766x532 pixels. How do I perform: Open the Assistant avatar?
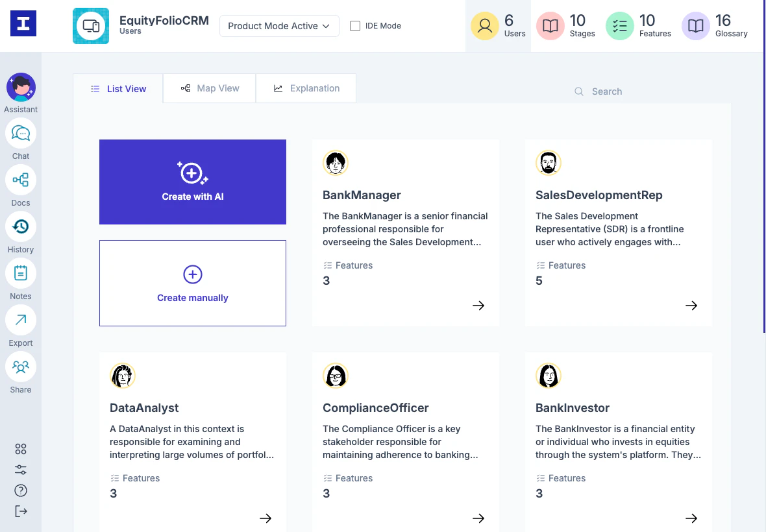coord(21,87)
